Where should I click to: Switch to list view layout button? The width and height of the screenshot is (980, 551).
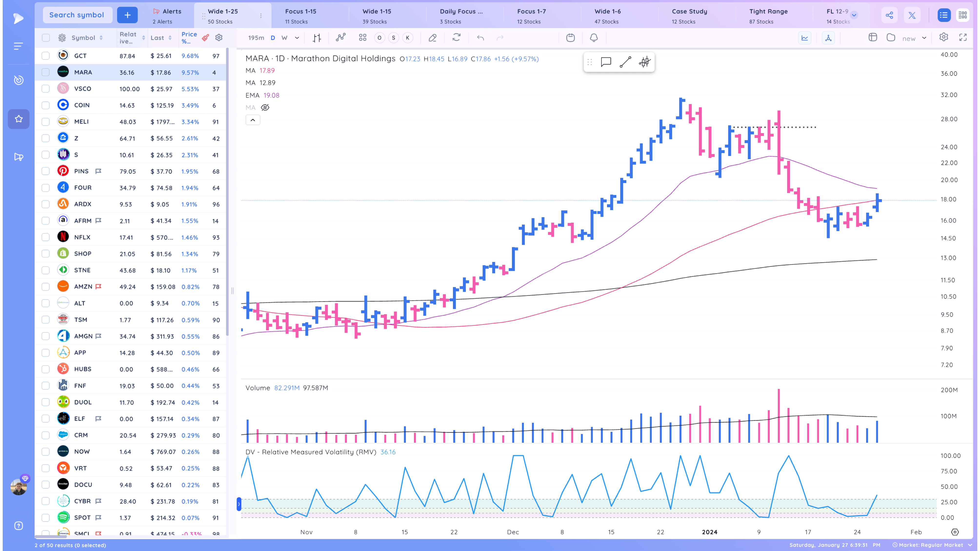pos(943,15)
